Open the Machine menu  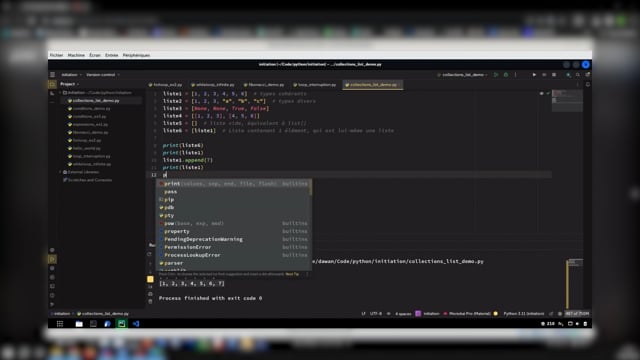coord(76,55)
